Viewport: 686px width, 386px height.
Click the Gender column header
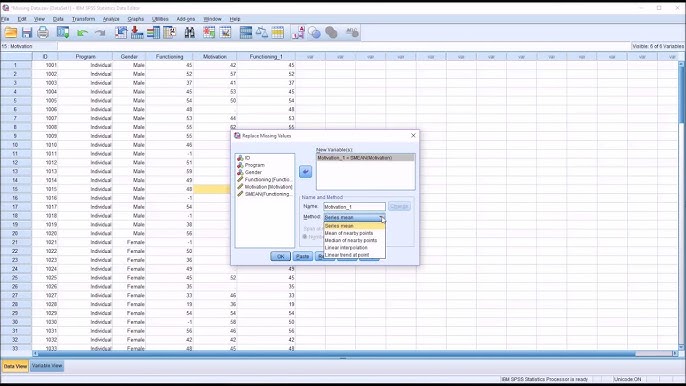[129, 56]
